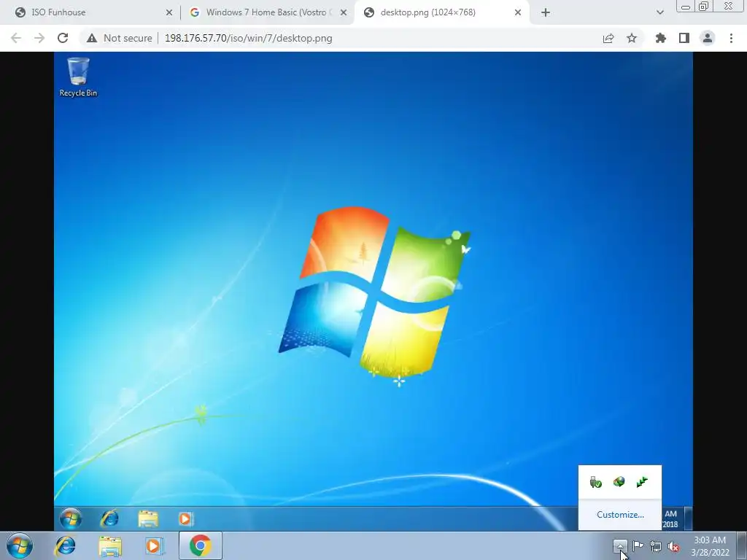Close the desktop.png tab

[x=518, y=13]
